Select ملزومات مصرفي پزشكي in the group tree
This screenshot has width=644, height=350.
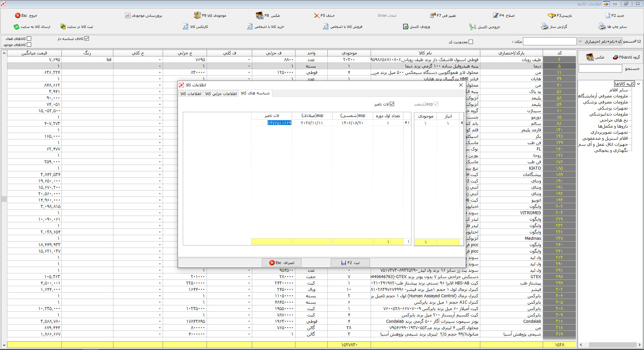(605, 102)
